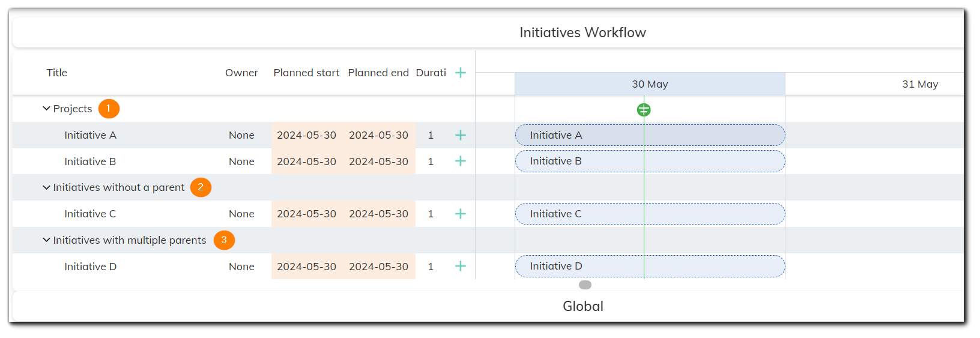Click duration value 1 for Initiative B
This screenshot has width=980, height=338.
431,161
